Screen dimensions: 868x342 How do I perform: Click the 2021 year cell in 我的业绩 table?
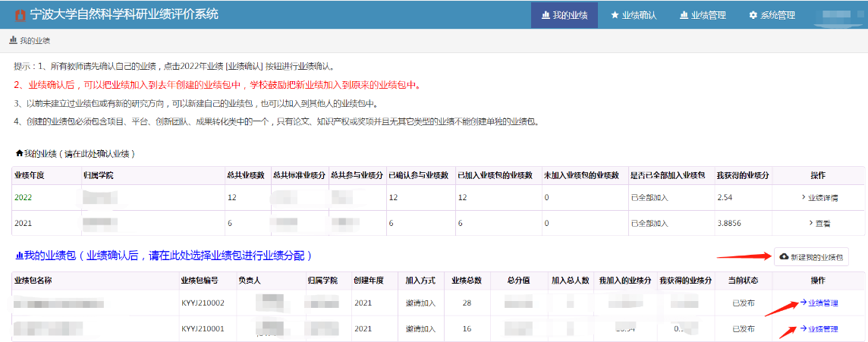(24, 224)
